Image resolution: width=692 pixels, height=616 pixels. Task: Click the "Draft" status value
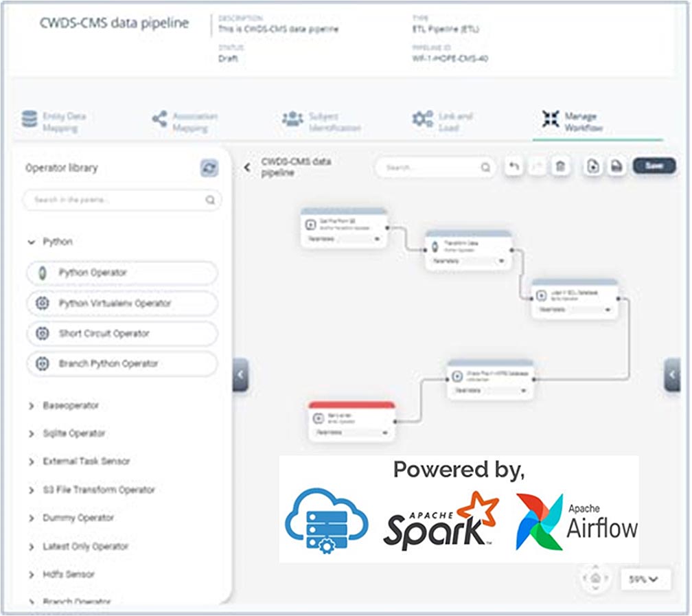tap(228, 58)
